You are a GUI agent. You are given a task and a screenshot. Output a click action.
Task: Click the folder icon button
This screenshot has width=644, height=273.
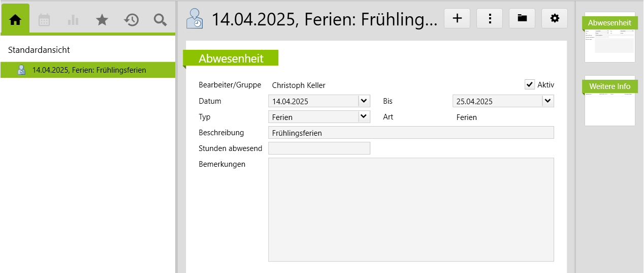(x=522, y=18)
